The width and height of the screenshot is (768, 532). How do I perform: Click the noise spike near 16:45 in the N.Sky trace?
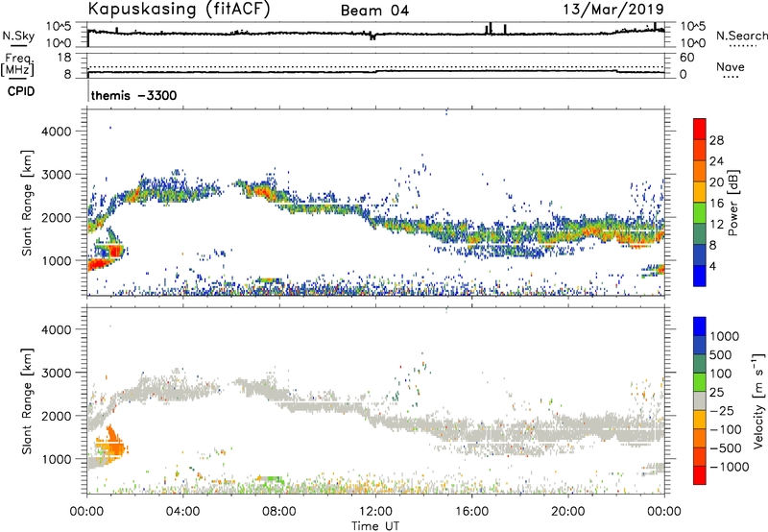pos(490,29)
